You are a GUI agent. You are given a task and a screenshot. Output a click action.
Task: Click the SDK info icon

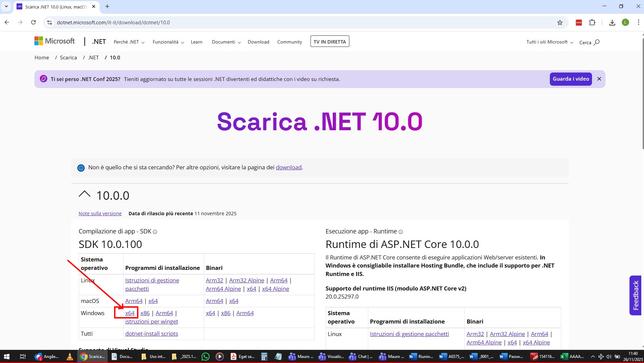point(155,232)
